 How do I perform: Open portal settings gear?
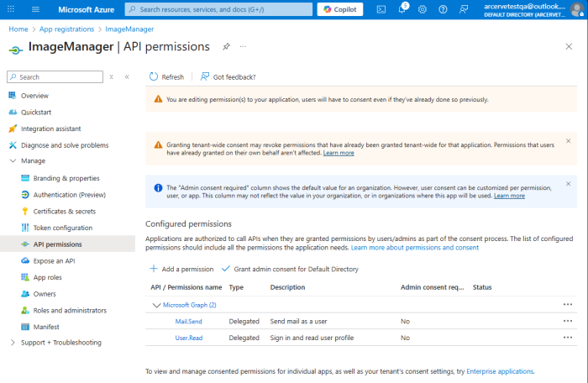coord(422,9)
